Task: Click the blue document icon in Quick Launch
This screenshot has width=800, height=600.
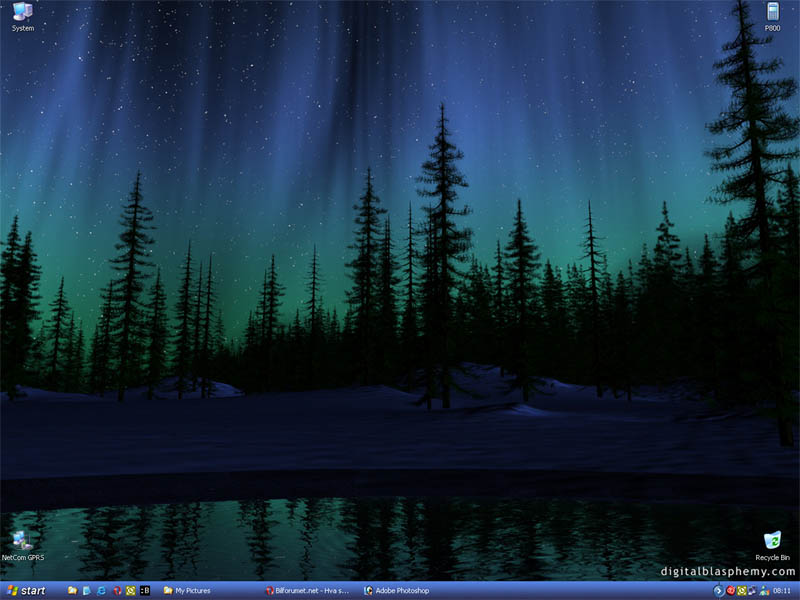Action: point(87,591)
